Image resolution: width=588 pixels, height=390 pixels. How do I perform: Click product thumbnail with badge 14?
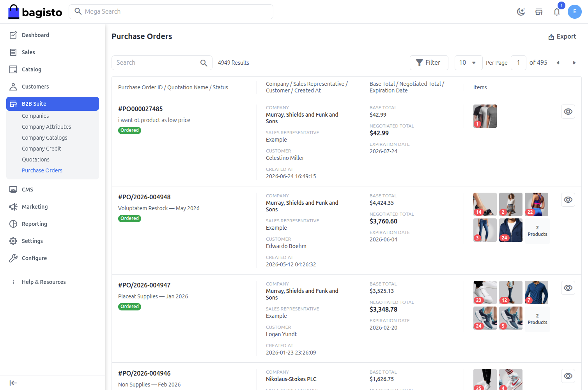click(x=485, y=204)
